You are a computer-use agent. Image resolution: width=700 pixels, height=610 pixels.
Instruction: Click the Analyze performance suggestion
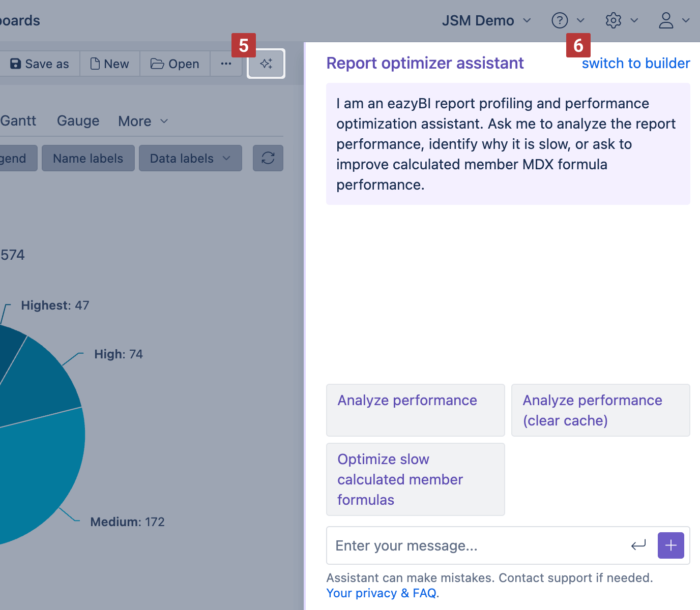(416, 410)
